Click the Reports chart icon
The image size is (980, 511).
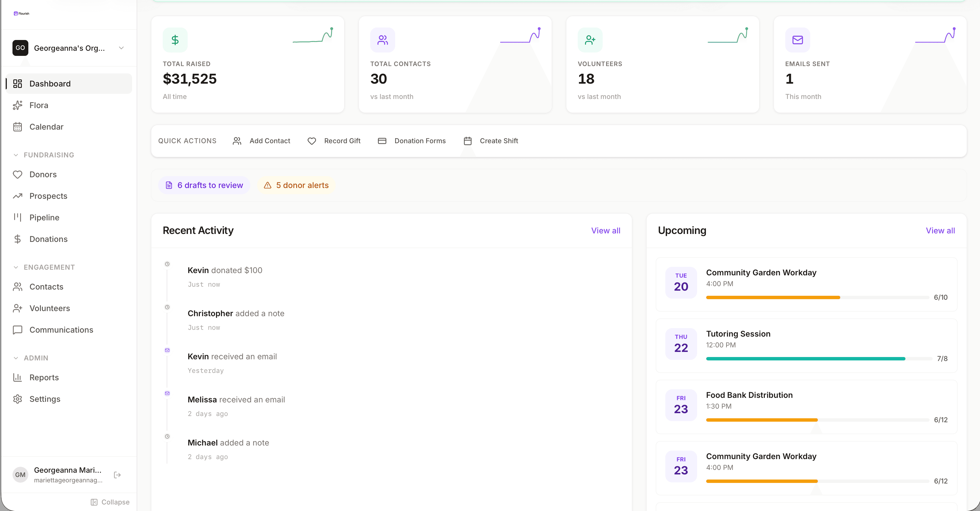(18, 377)
